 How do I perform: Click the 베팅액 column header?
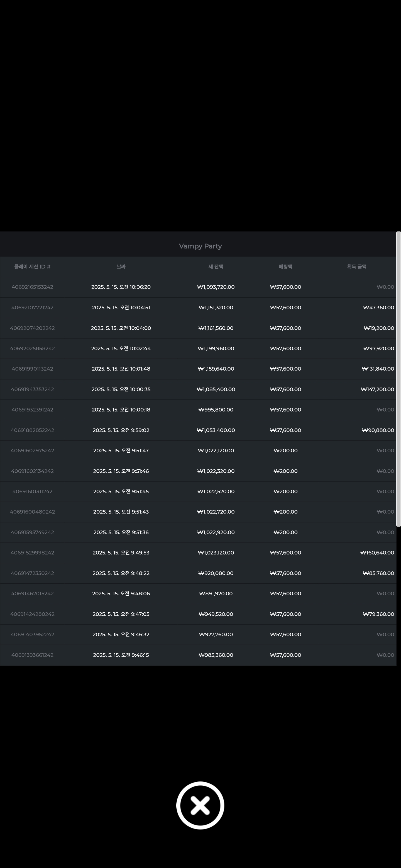point(285,267)
